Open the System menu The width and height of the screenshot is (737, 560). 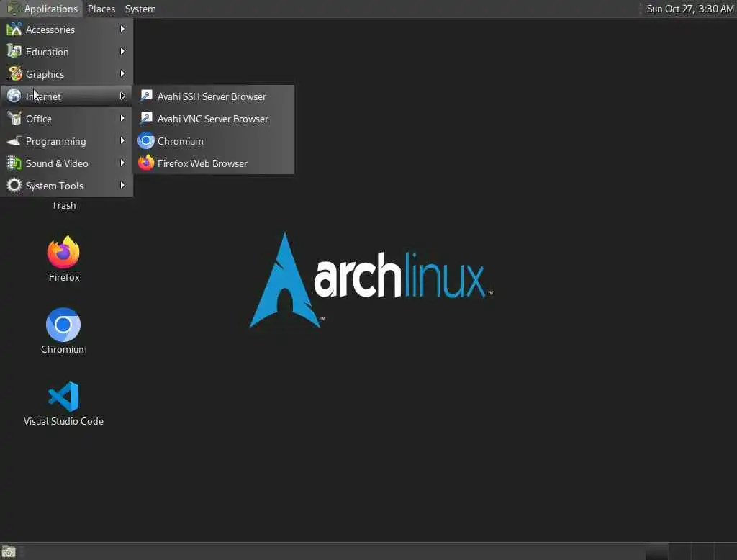pos(140,9)
